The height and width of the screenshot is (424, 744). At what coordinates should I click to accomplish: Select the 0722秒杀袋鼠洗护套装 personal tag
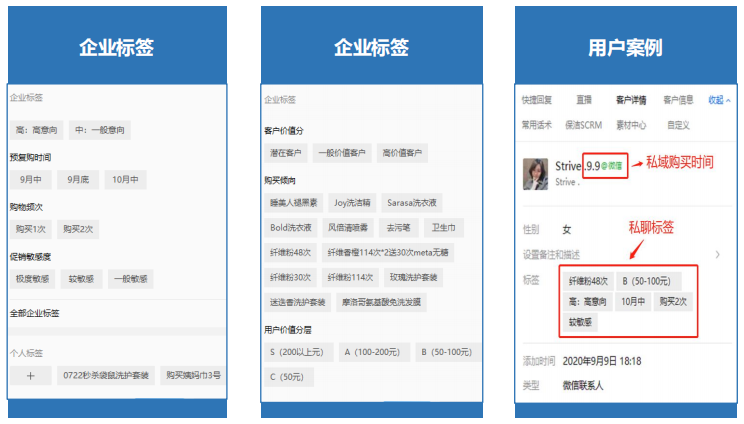(106, 376)
